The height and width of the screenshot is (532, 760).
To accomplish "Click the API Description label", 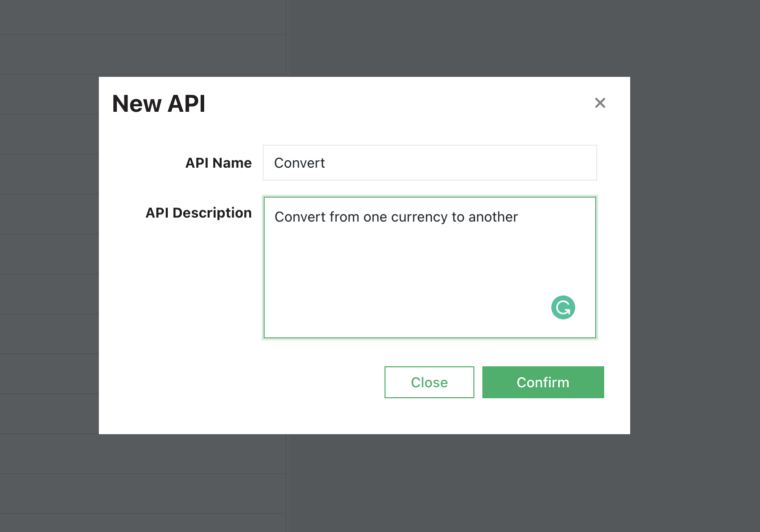I will coord(198,213).
